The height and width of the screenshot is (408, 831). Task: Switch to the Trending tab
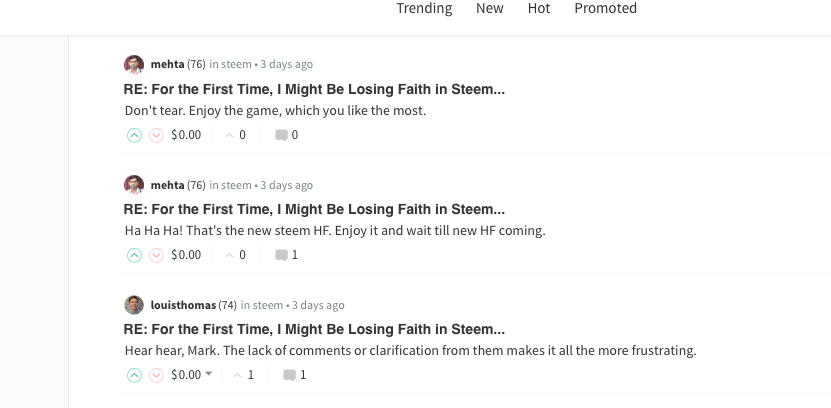click(x=424, y=8)
